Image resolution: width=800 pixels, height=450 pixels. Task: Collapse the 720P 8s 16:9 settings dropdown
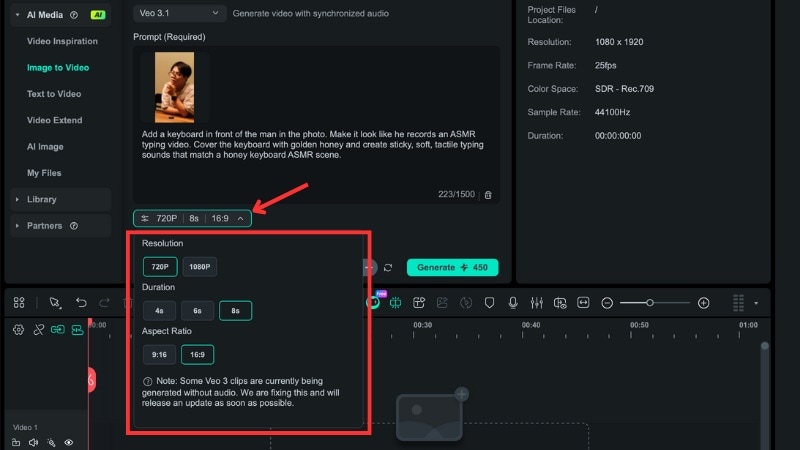point(192,218)
